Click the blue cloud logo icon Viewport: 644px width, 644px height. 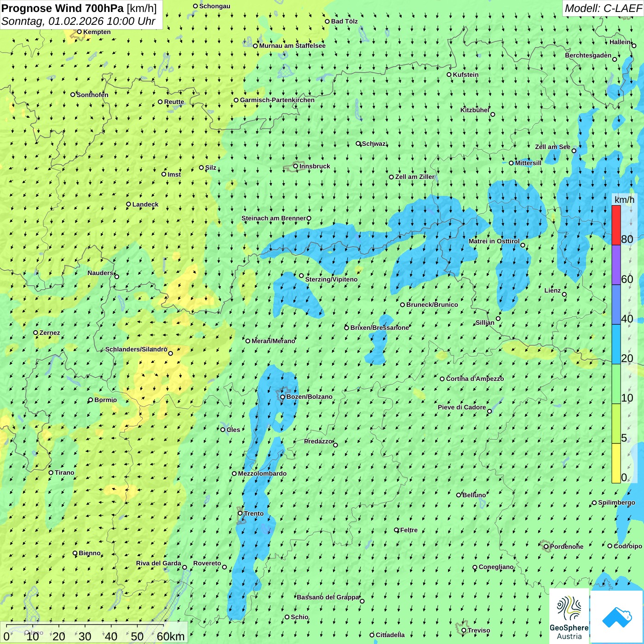coord(616,617)
